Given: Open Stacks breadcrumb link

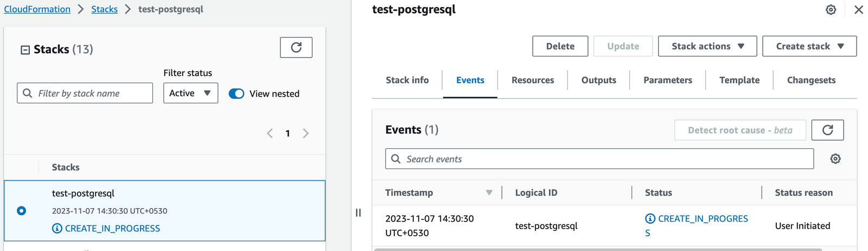Looking at the screenshot, I should (x=104, y=9).
